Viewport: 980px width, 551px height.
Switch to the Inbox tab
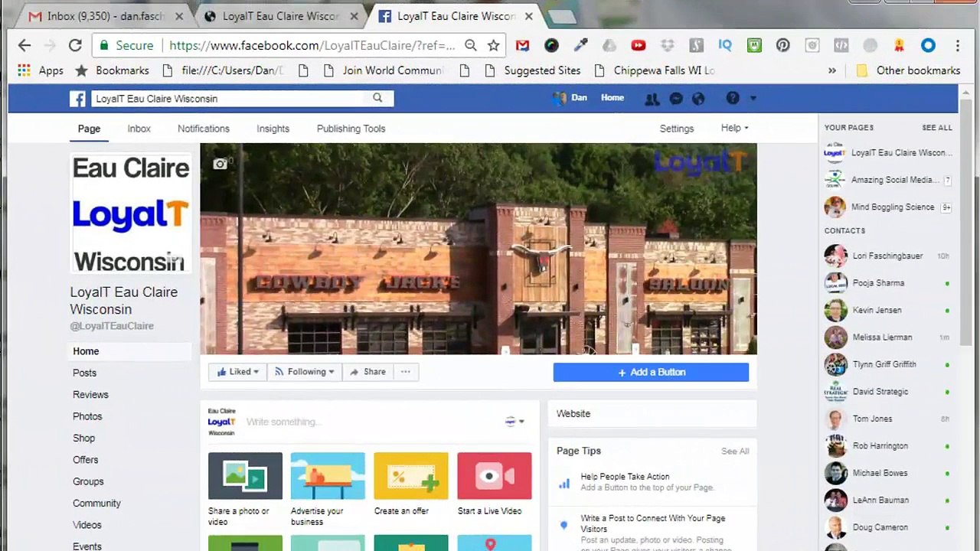click(x=139, y=129)
